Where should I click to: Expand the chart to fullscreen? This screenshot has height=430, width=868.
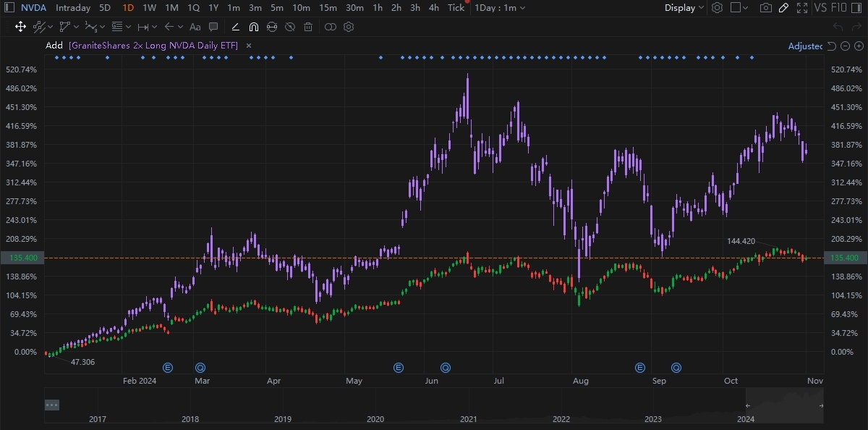click(x=801, y=8)
